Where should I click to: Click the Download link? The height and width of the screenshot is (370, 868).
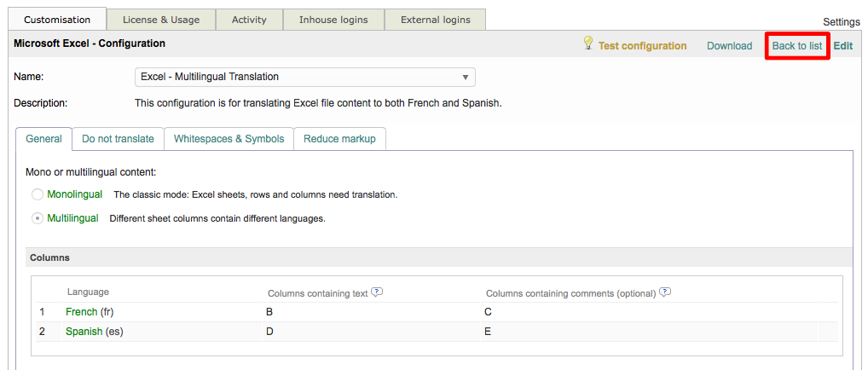pos(729,46)
